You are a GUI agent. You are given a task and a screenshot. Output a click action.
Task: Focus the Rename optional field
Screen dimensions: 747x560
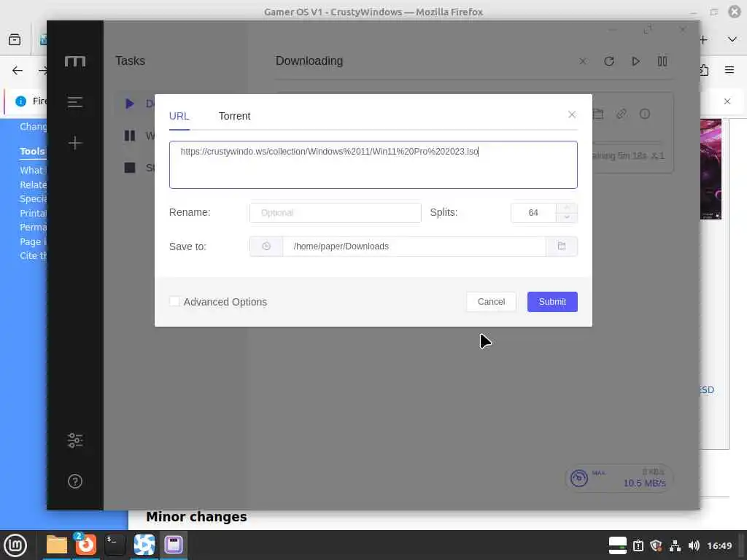pos(336,213)
